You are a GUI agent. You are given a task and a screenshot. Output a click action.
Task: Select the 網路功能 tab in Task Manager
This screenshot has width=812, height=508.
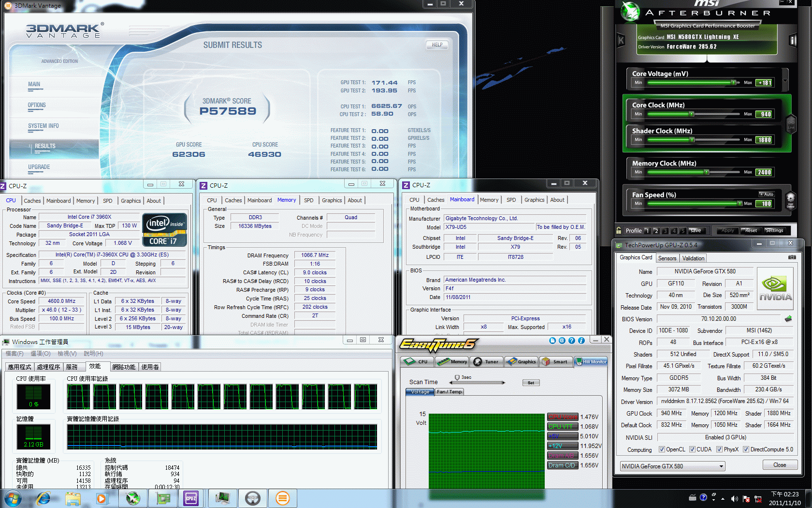[124, 367]
